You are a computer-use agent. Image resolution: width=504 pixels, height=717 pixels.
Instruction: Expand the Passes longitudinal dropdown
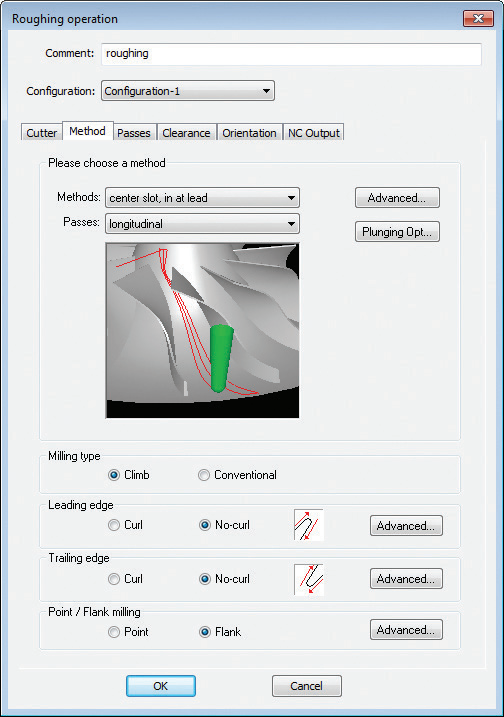(x=203, y=224)
